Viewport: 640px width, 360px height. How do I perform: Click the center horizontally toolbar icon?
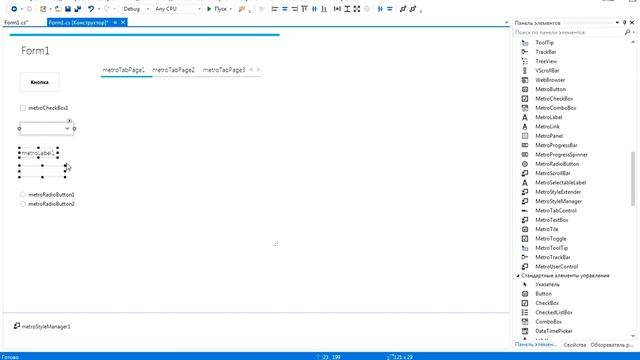[x=380, y=9]
